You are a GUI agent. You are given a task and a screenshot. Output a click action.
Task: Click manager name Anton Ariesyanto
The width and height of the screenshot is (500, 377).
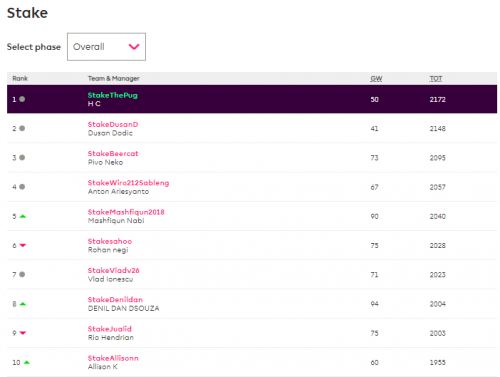[118, 191]
